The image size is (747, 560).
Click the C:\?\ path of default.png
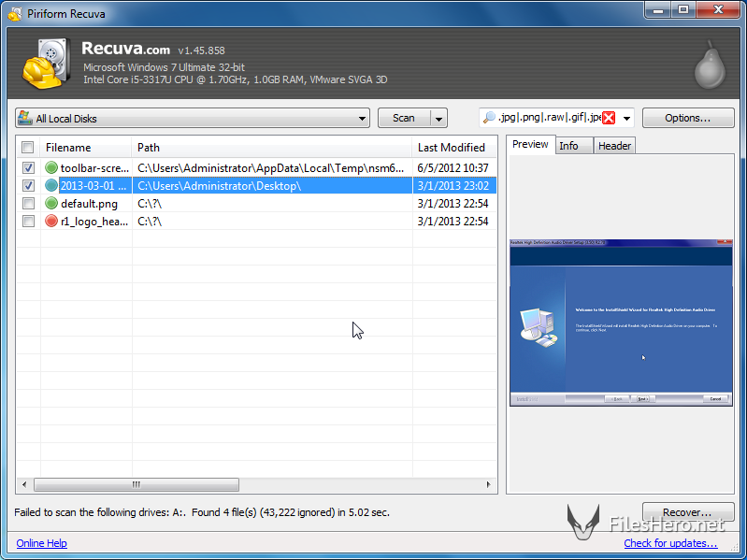pos(150,204)
